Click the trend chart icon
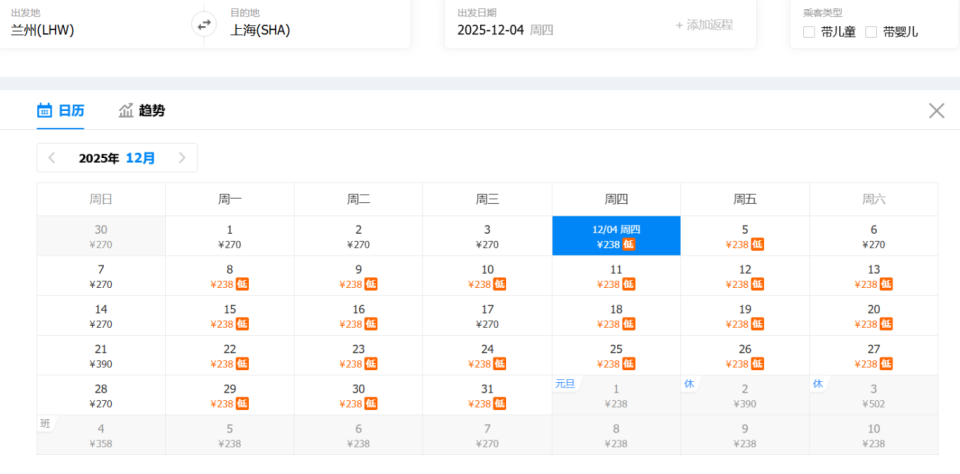The image size is (960, 474). [126, 111]
